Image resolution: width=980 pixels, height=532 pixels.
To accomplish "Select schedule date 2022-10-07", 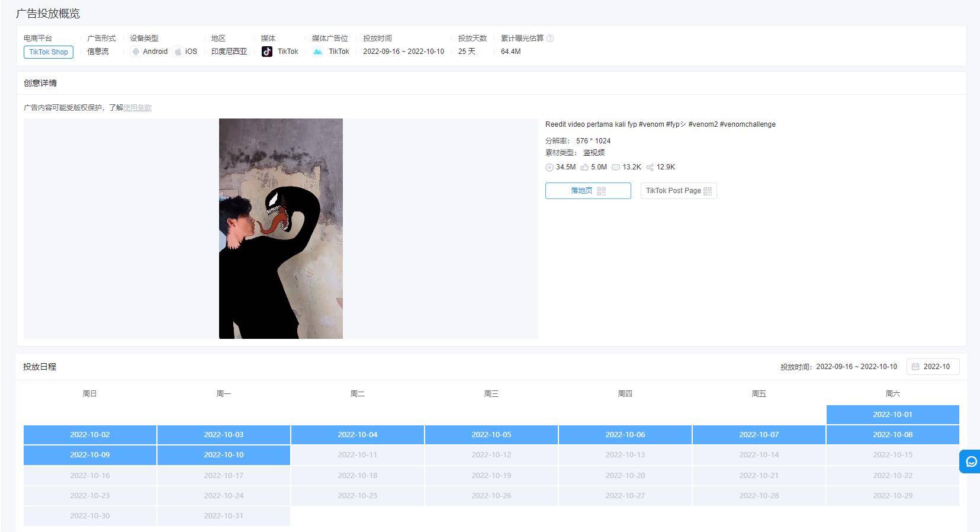I will pyautogui.click(x=759, y=435).
